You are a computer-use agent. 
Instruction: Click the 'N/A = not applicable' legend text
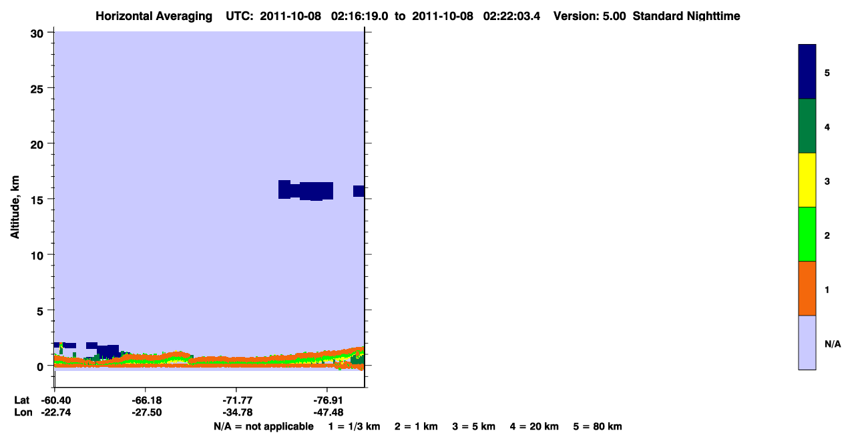click(263, 426)
